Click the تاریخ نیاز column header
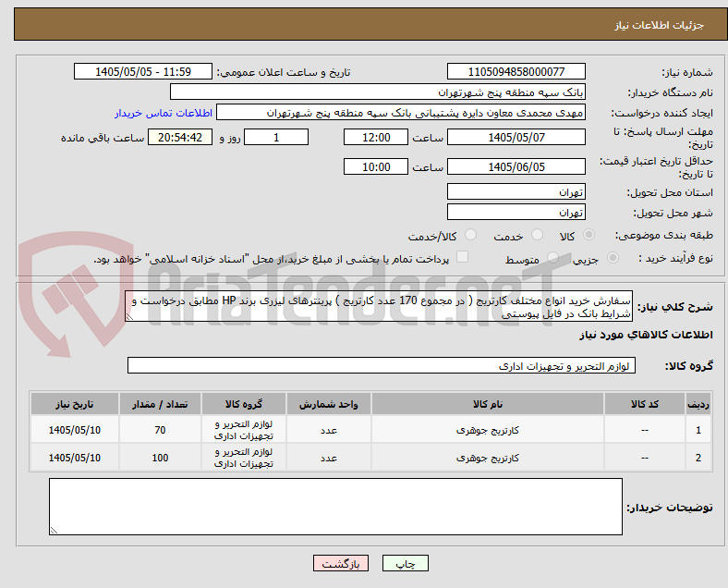Viewport: 728px width, 588px height. pos(74,404)
